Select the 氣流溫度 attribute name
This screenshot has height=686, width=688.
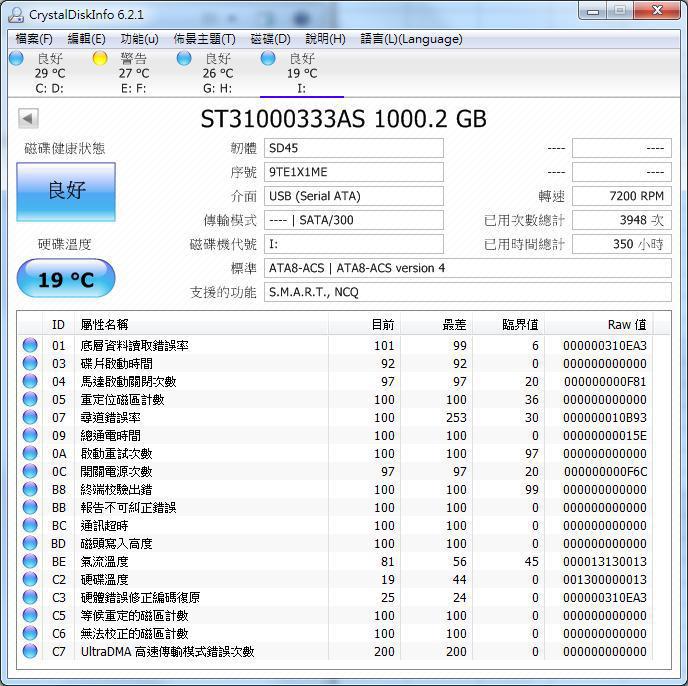coord(104,561)
